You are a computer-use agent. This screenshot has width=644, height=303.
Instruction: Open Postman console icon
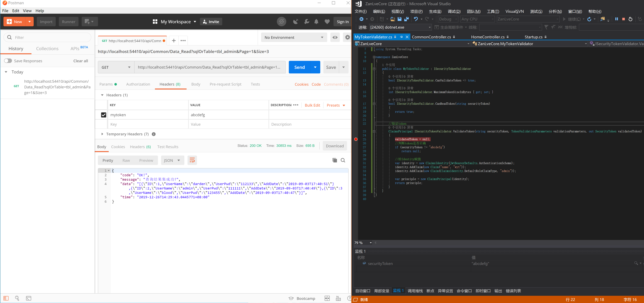pyautogui.click(x=29, y=298)
